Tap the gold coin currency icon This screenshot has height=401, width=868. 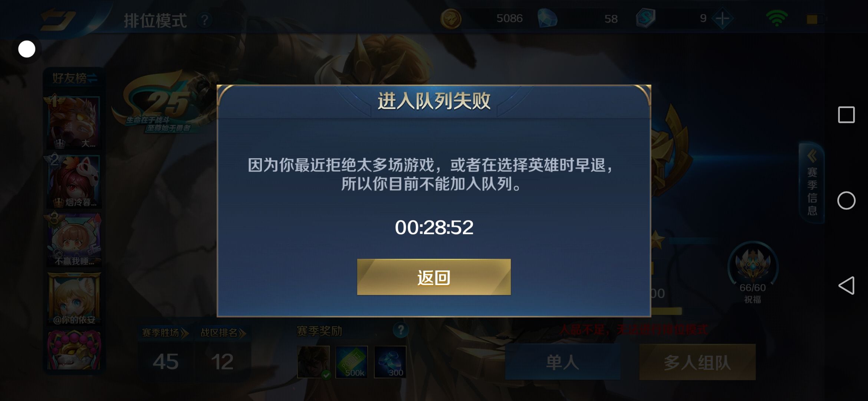[451, 19]
